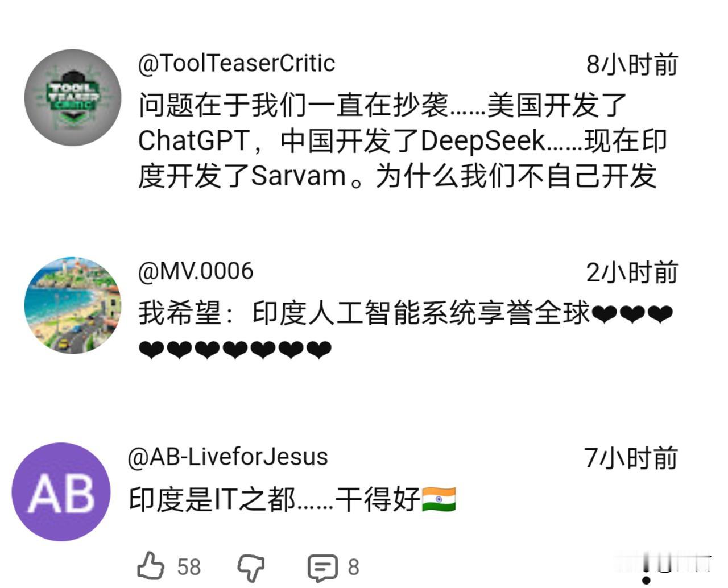Screen dimensions: 728x588
Task: Expand the truncated ChatGPT DeepSeek Sarvam comment
Action: pos(403,140)
